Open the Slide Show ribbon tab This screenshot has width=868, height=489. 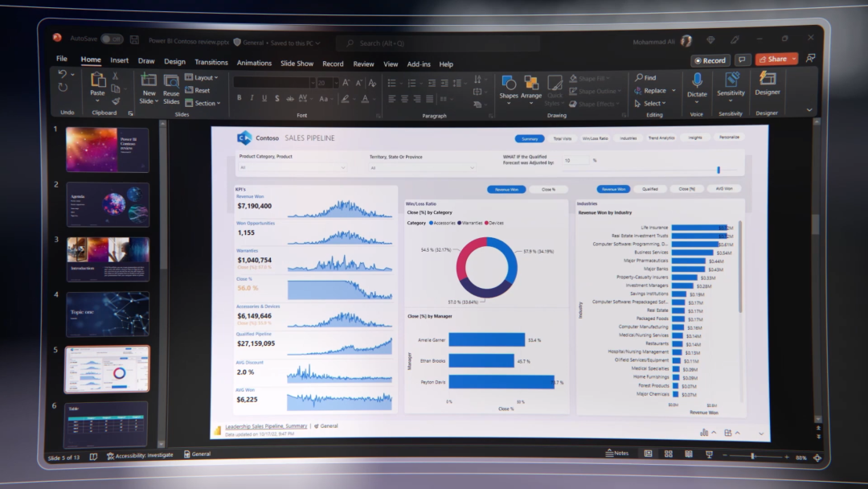[x=297, y=63]
